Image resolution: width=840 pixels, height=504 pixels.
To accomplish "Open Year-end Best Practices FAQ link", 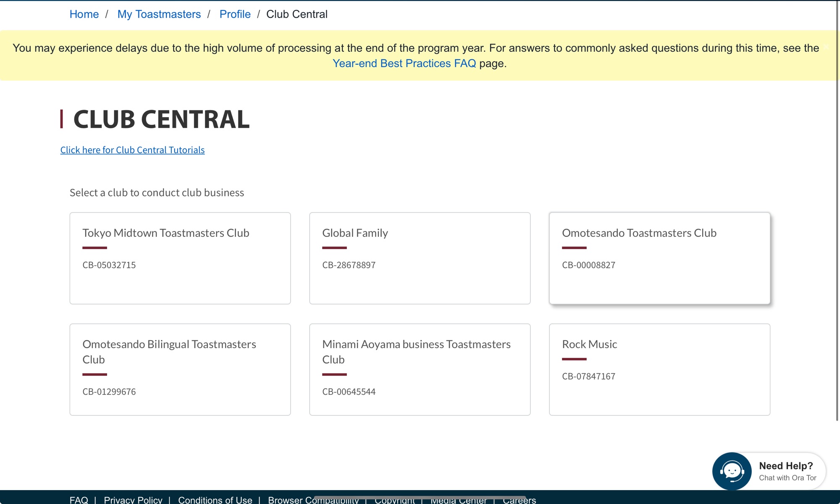I will [x=404, y=63].
